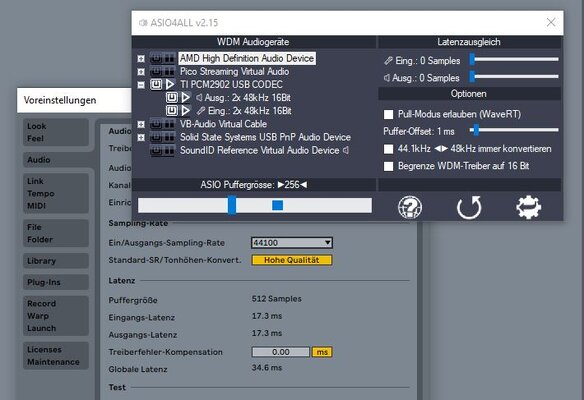Open Record Warp Launch preferences tab
This screenshot has width=584, height=400.
[56, 316]
